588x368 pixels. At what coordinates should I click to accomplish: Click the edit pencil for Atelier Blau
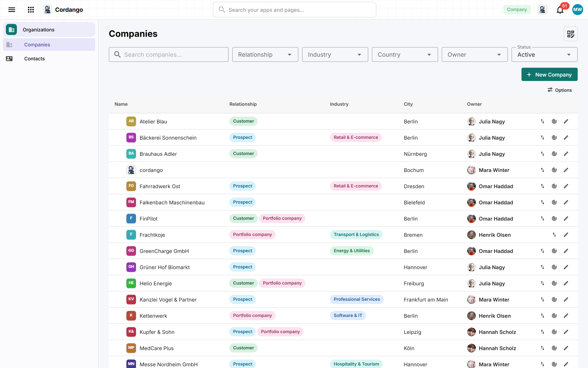click(x=566, y=121)
